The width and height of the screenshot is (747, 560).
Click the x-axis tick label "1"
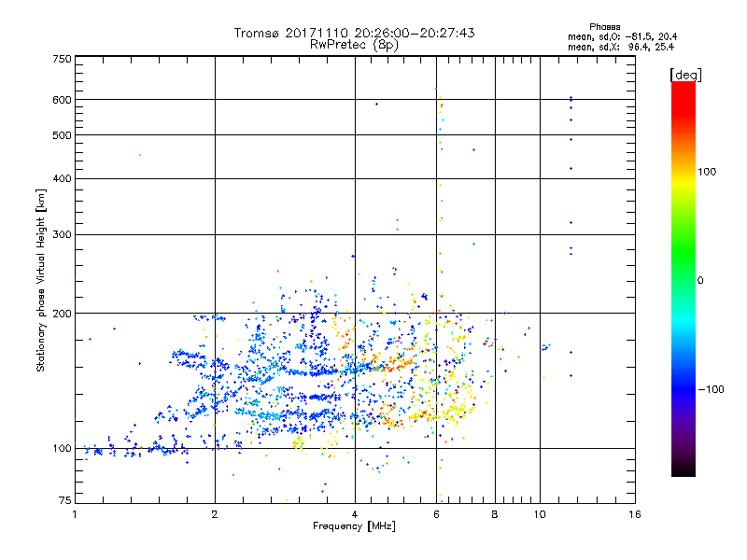[75, 514]
